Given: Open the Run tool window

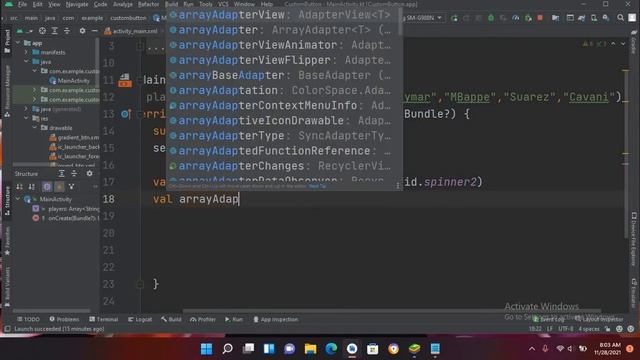Looking at the screenshot, I should click(x=234, y=319).
